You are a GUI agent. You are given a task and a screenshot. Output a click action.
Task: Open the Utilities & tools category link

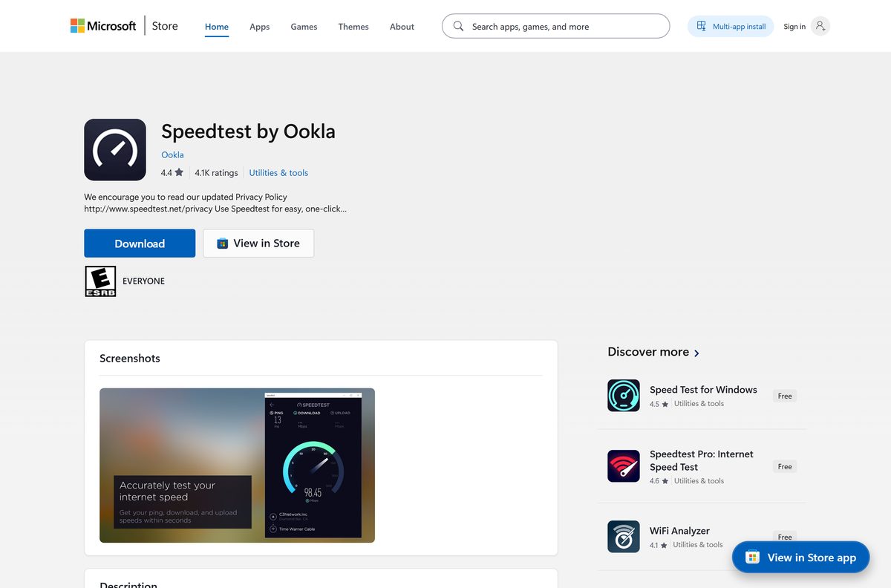coord(278,172)
